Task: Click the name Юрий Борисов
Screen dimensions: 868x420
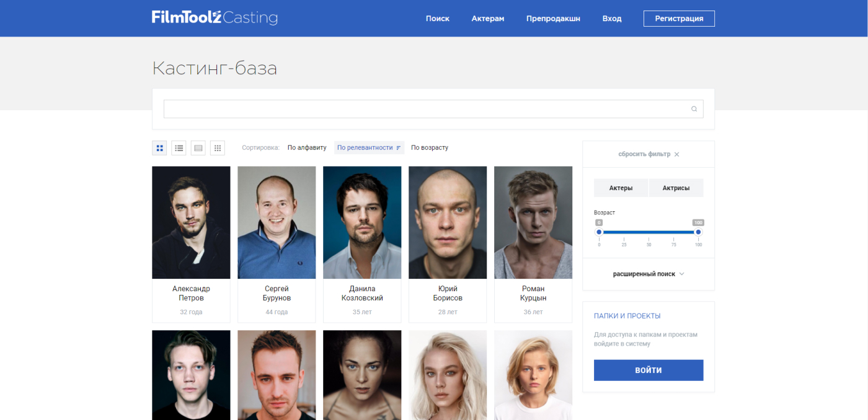Action: click(x=448, y=294)
